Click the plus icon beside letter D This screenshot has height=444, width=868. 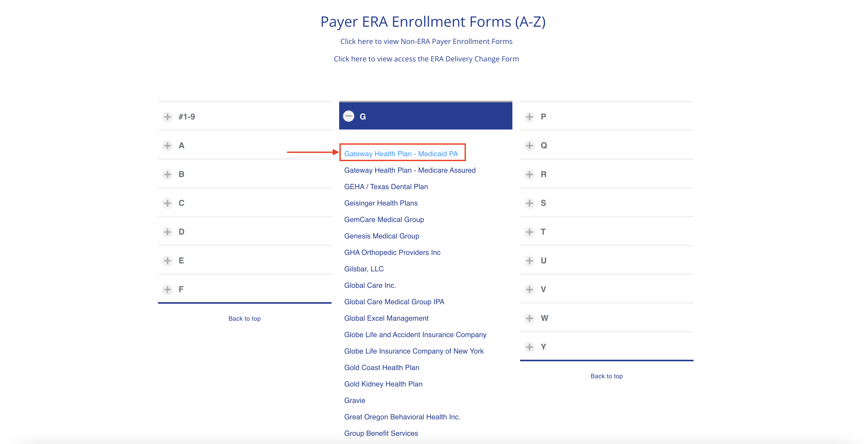167,232
